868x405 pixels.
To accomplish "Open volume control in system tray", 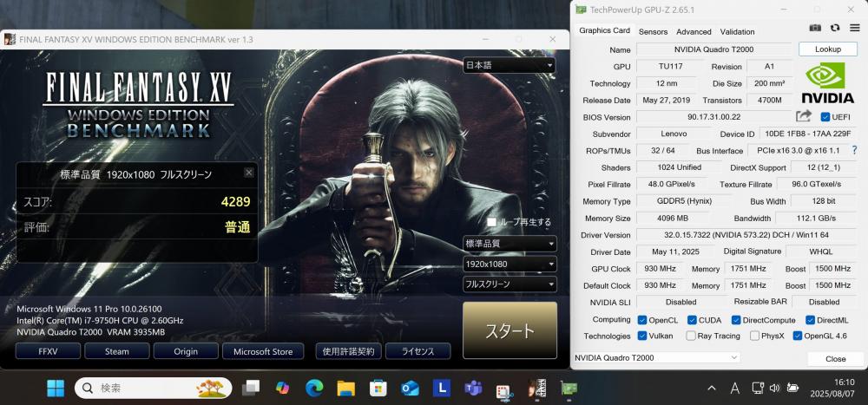I will pos(775,388).
